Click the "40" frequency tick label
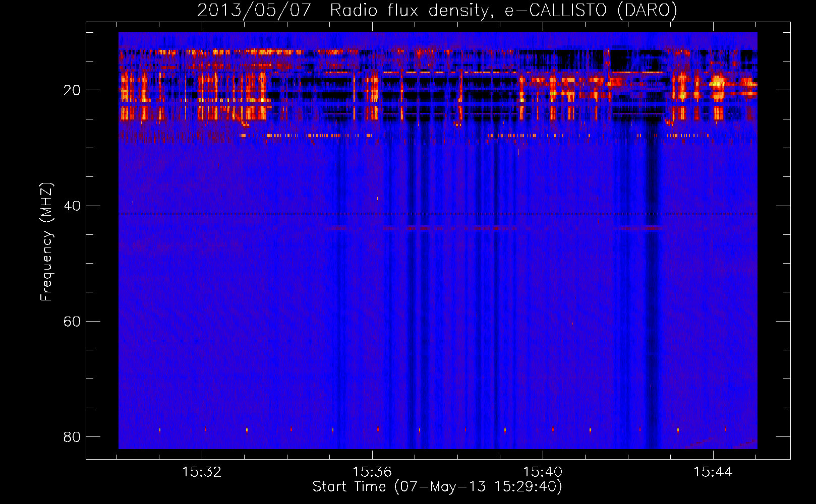The height and width of the screenshot is (504, 816). pyautogui.click(x=72, y=206)
